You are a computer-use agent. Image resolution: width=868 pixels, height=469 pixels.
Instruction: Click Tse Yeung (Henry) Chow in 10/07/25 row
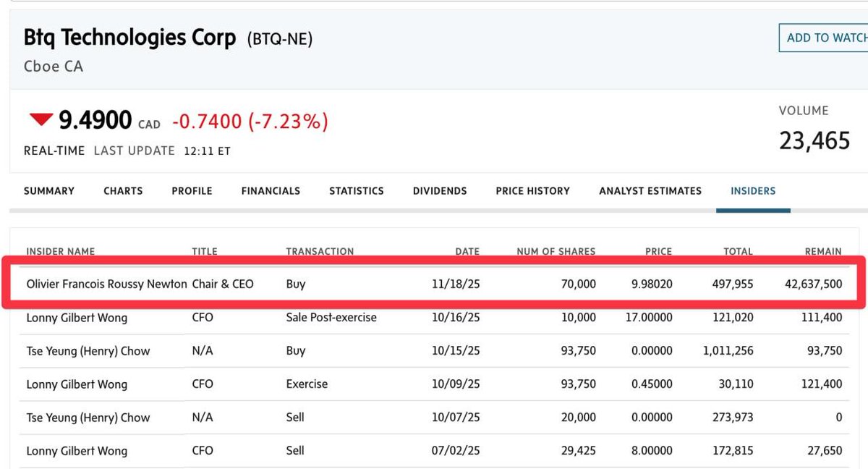[x=88, y=418]
